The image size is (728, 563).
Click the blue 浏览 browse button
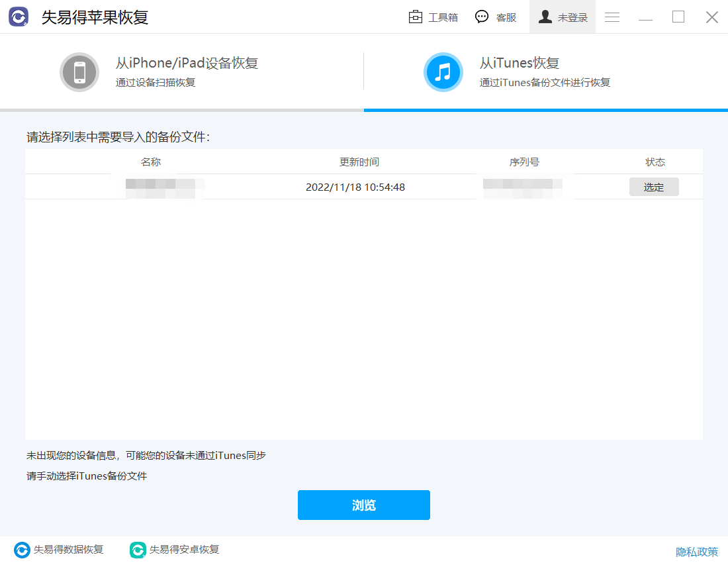point(363,505)
